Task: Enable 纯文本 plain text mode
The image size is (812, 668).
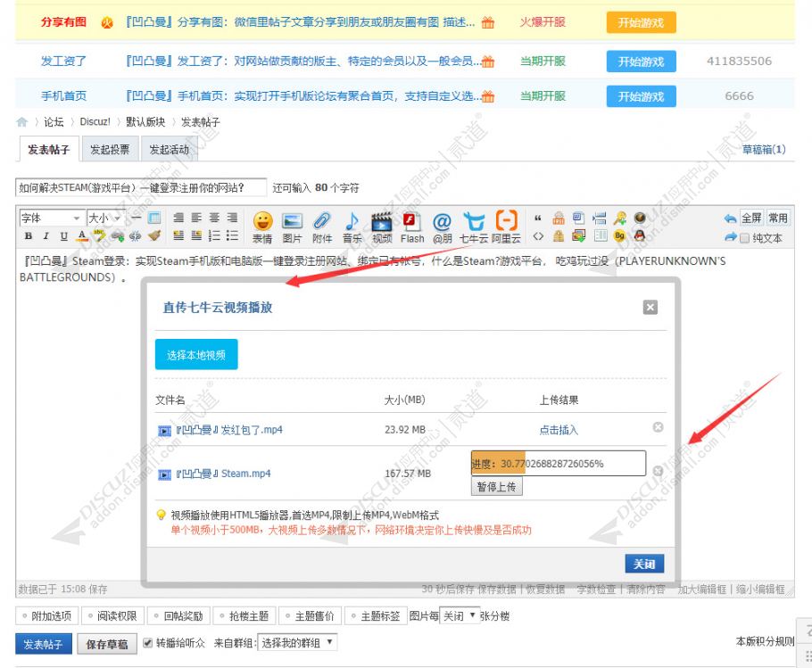Action: click(x=745, y=238)
